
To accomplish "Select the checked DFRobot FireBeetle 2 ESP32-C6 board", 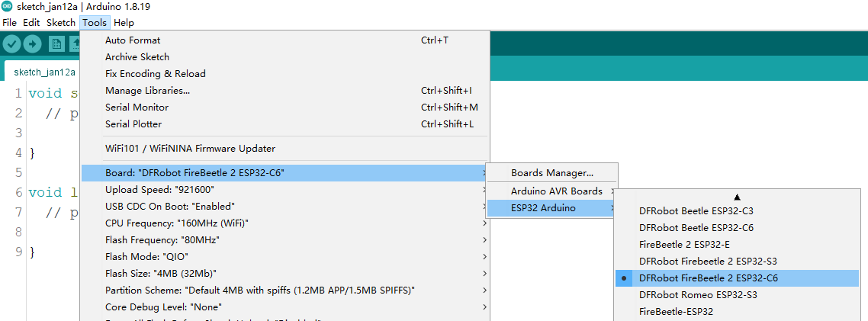I will 737,278.
